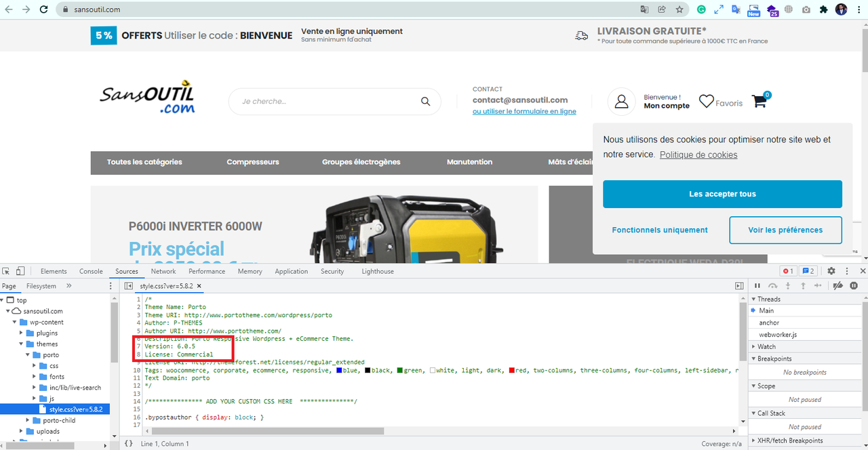The width and height of the screenshot is (868, 450).
Task: Click Fonctionnels uniquement button
Action: pyautogui.click(x=660, y=230)
